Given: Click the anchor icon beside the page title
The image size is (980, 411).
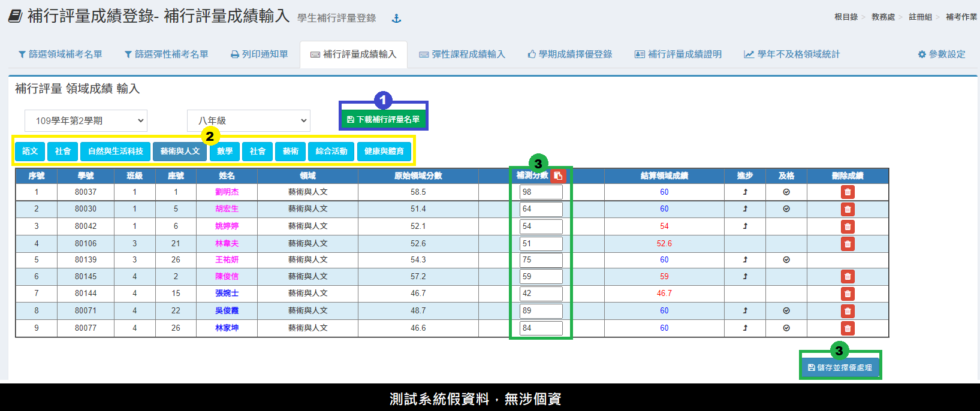Looking at the screenshot, I should click(396, 19).
